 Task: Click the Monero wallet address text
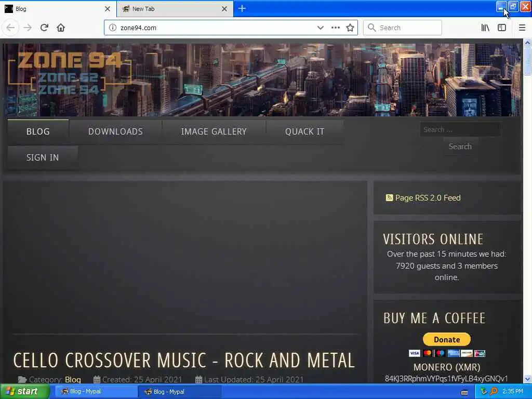(446, 378)
